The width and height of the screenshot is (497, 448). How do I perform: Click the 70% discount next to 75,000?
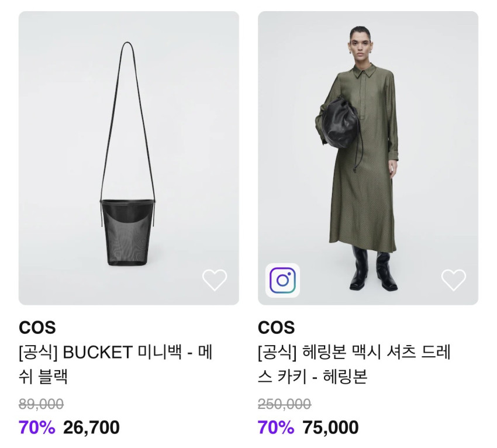(x=276, y=427)
